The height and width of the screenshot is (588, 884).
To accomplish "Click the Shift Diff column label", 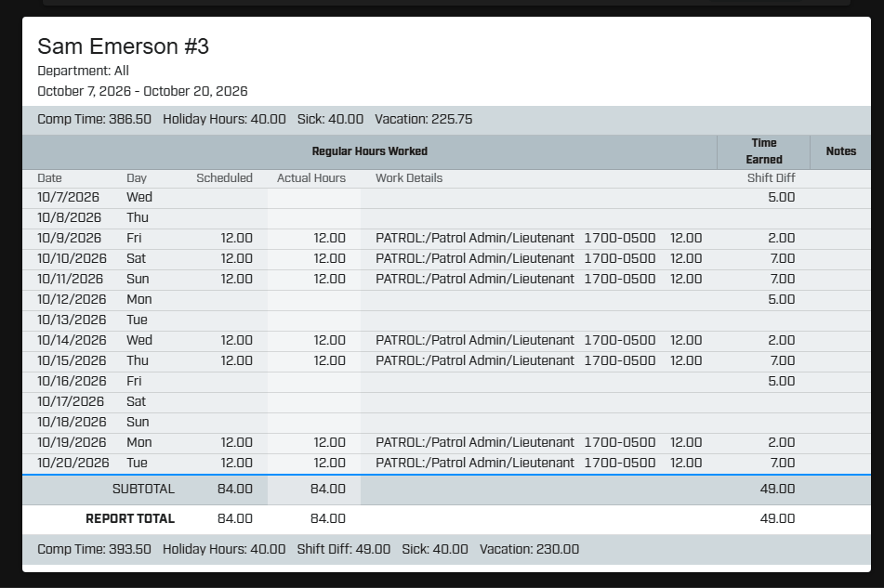I will (771, 178).
